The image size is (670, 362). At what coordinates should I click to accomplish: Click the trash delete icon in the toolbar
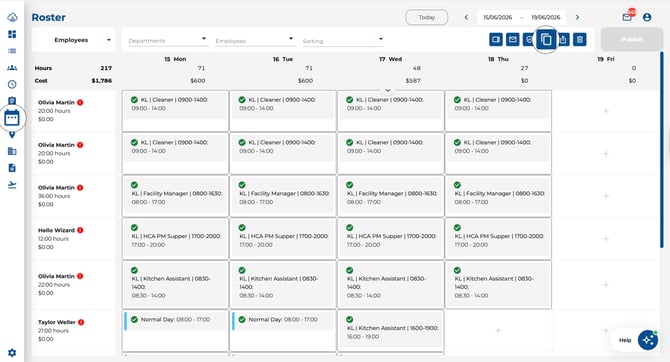coord(579,40)
